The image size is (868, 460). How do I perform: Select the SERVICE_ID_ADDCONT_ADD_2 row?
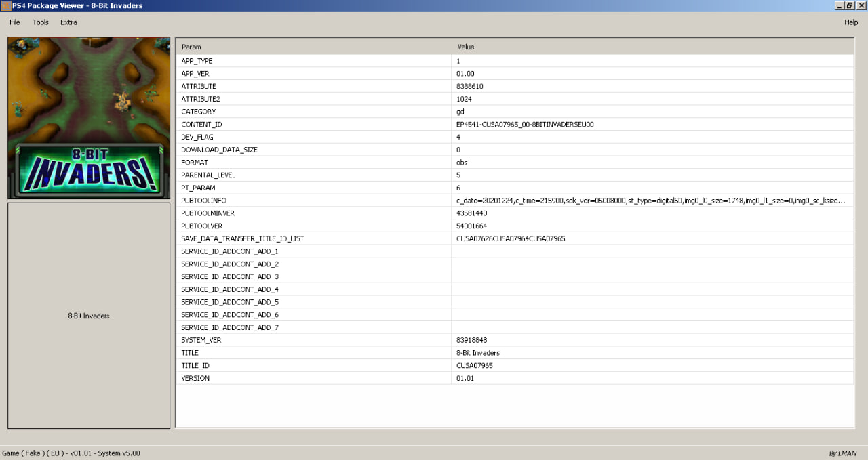[x=515, y=264]
